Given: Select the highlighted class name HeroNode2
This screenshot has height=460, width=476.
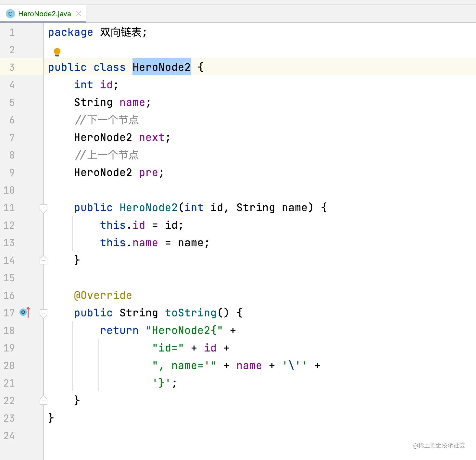Looking at the screenshot, I should pos(161,67).
